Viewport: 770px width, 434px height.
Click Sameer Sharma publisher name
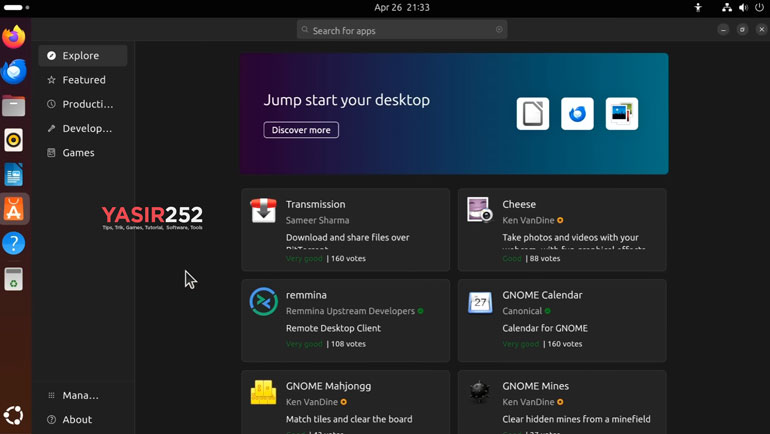[318, 220]
